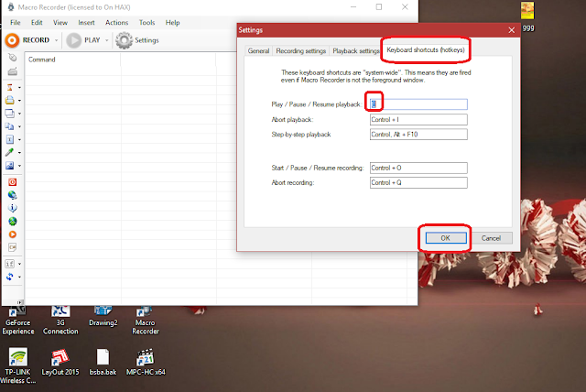Viewport: 586px width, 392px height.
Task: Open the Insert menu
Action: [86, 22]
